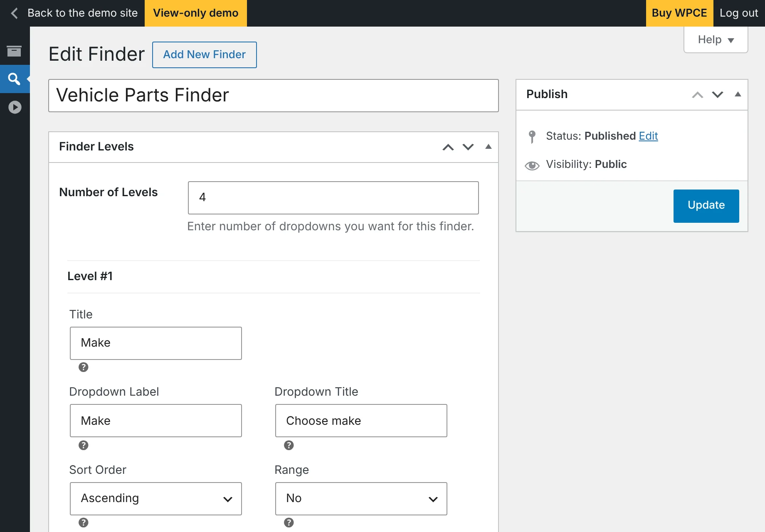
Task: Collapse the Finder Levels panel
Action: (x=489, y=147)
